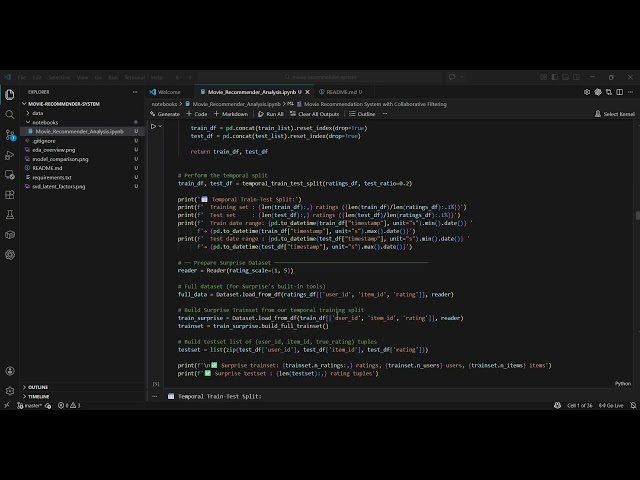The height and width of the screenshot is (480, 640).
Task: Collapse the notebooks folder
Action: tap(44, 122)
